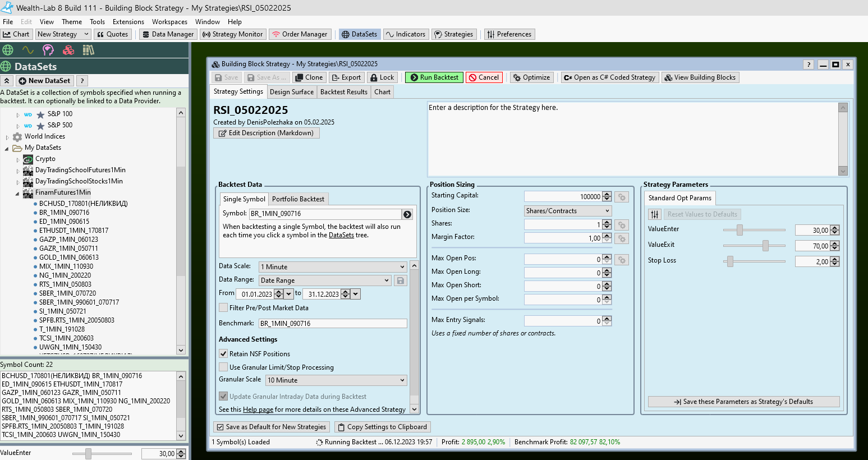
Task: Click the Help page link
Action: (x=258, y=410)
